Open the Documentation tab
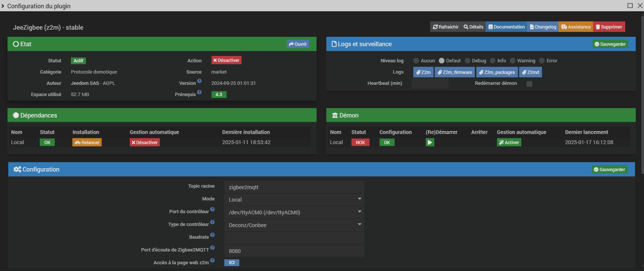The height and width of the screenshot is (271, 644). pos(506,27)
